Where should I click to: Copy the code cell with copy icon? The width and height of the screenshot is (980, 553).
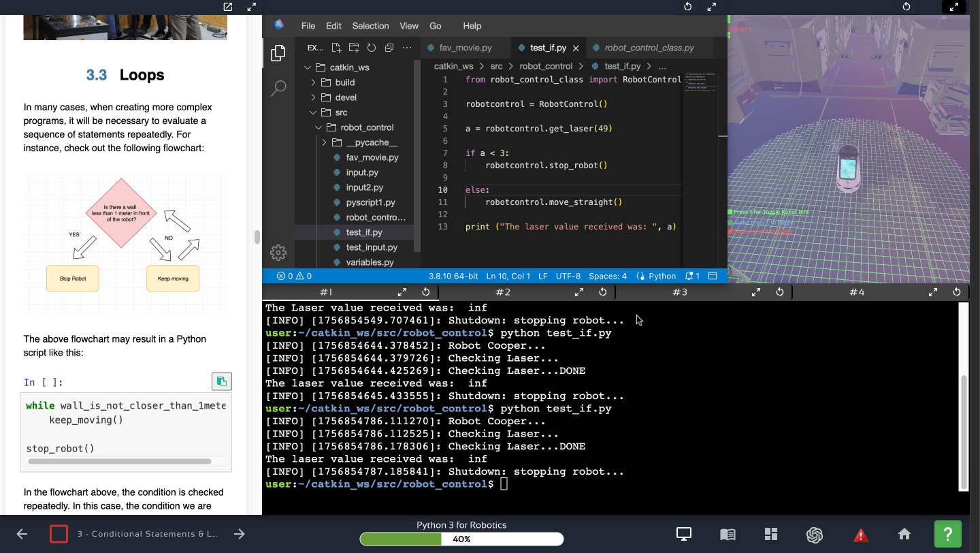[221, 381]
